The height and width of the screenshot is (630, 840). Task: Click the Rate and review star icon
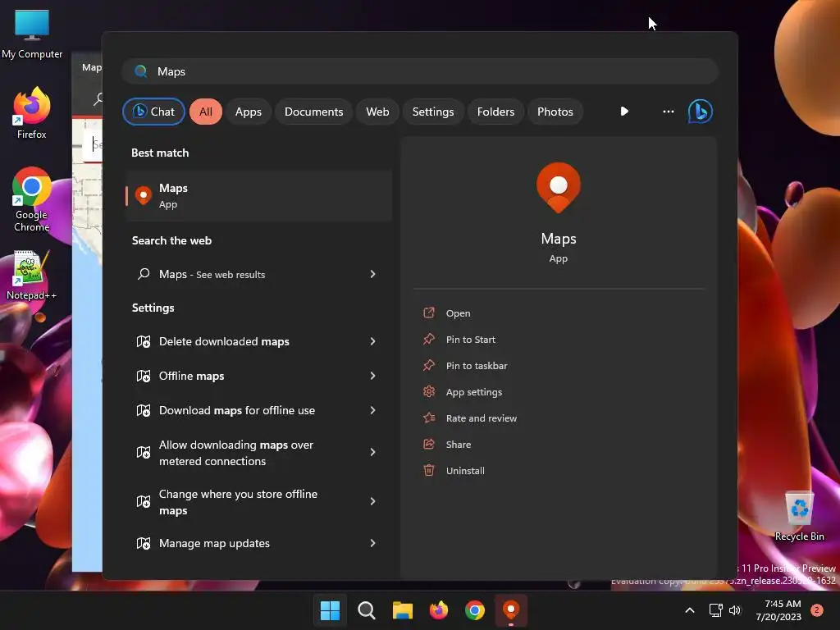[428, 418]
